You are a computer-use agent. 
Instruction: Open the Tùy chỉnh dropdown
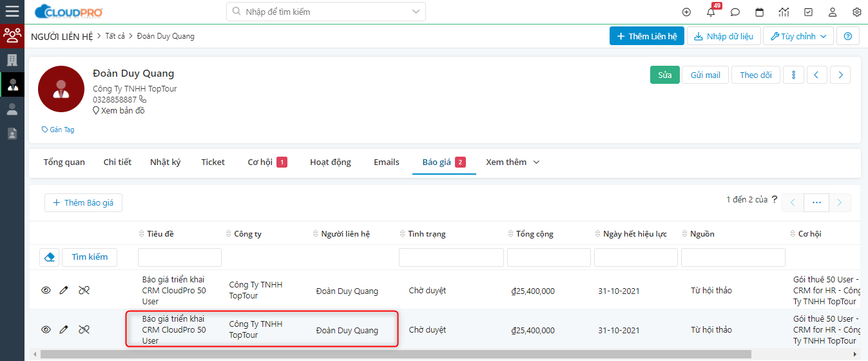(x=798, y=36)
